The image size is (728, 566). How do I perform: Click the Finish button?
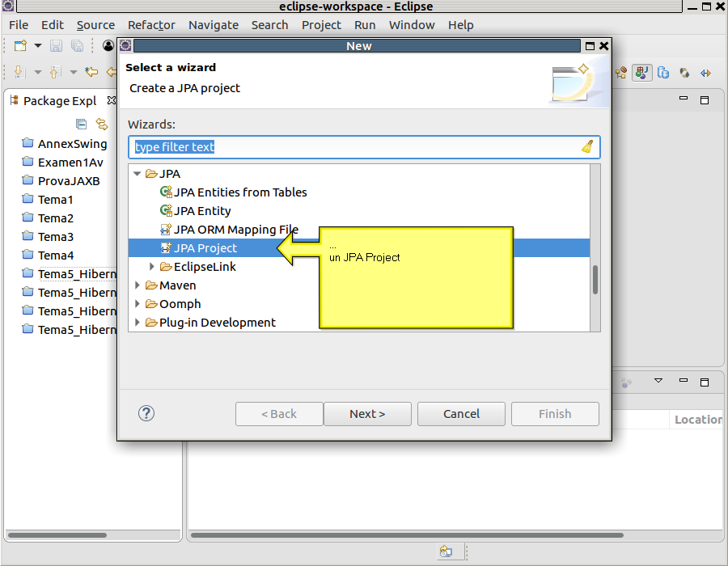click(555, 414)
